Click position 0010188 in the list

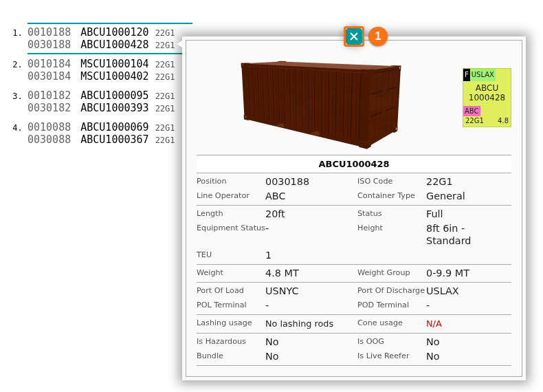coord(49,32)
